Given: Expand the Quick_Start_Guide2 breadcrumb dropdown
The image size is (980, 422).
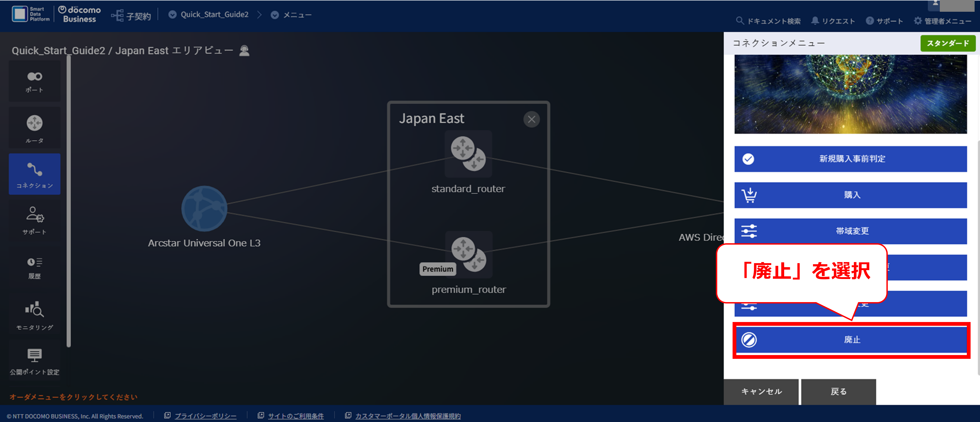Looking at the screenshot, I should [208, 15].
